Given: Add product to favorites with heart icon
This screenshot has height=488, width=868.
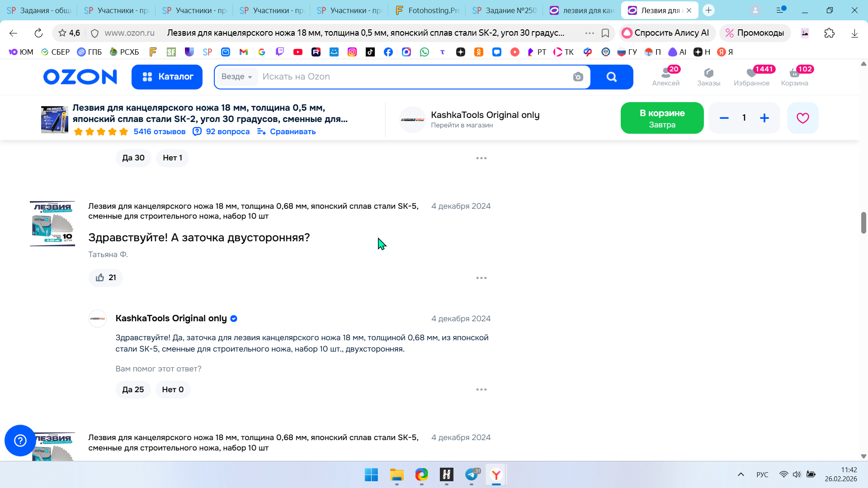Looking at the screenshot, I should coord(802,118).
